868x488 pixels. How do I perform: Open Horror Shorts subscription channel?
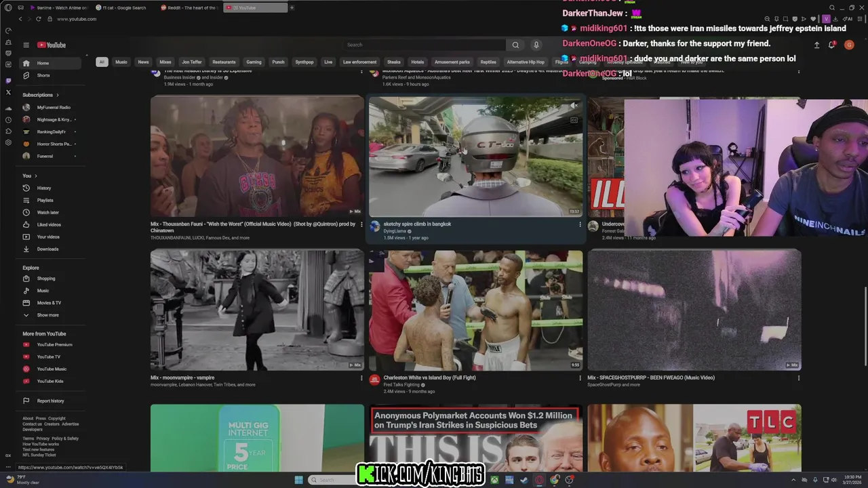pos(50,144)
